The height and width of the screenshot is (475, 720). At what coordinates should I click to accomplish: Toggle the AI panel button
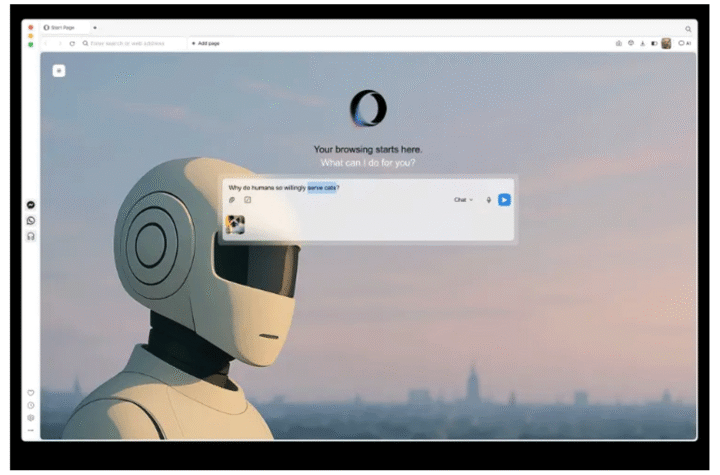click(684, 44)
